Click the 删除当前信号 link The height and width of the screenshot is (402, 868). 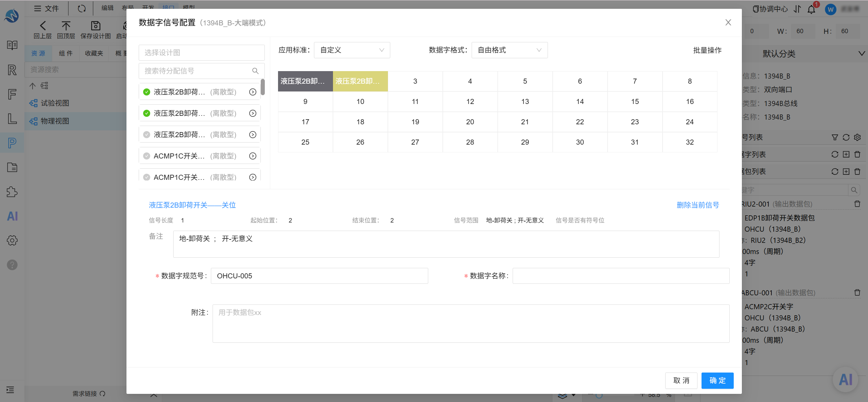point(698,205)
